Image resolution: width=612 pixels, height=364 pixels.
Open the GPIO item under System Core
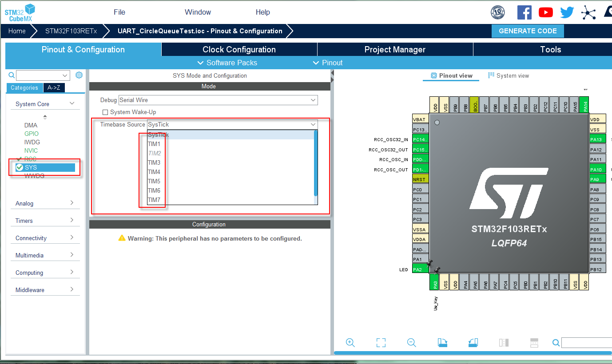tap(32, 134)
